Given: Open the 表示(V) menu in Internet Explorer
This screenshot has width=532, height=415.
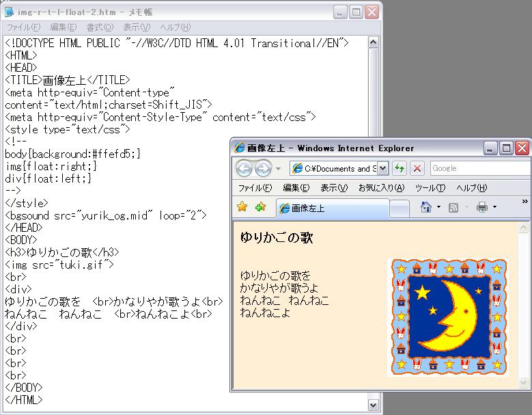Looking at the screenshot, I should click(x=334, y=188).
